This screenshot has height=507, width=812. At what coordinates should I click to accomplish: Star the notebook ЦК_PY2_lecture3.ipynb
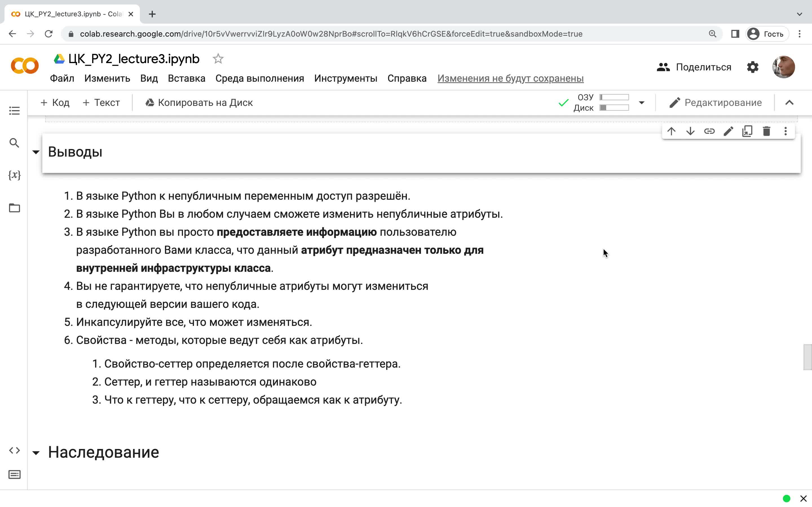[x=218, y=59]
